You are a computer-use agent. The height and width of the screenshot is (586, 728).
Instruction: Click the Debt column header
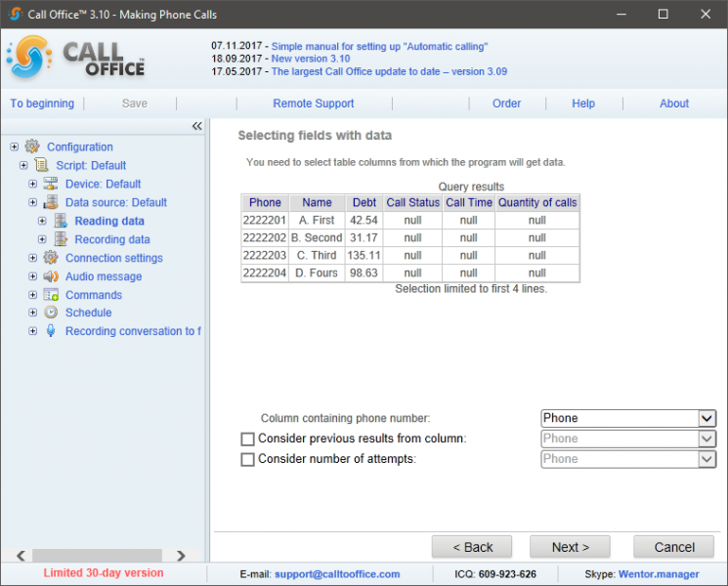coord(364,203)
